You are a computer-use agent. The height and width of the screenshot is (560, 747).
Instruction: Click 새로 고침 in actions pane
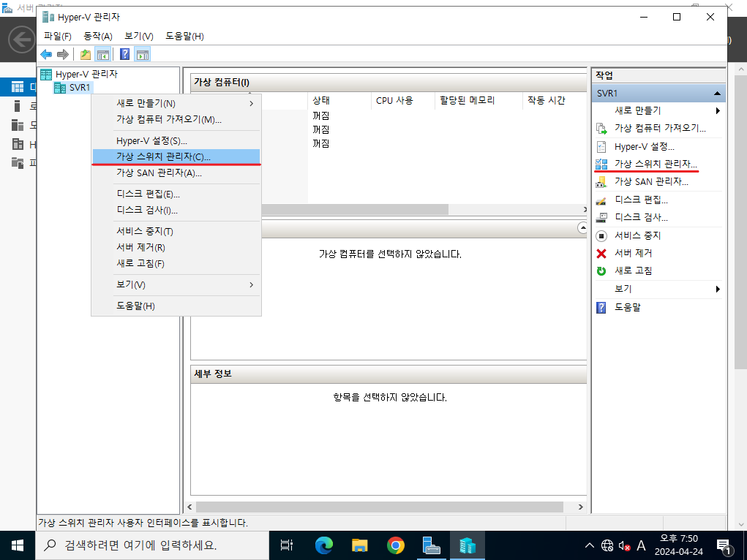coord(633,270)
